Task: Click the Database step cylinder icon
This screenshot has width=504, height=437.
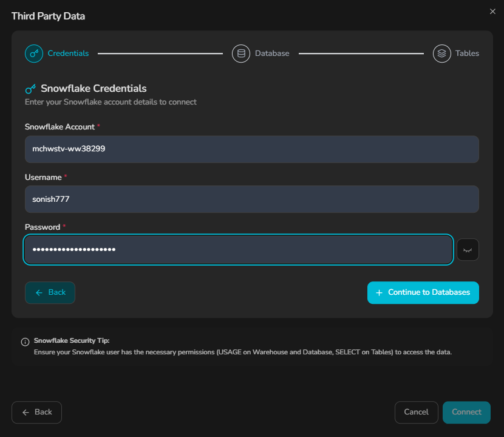Action: click(240, 53)
